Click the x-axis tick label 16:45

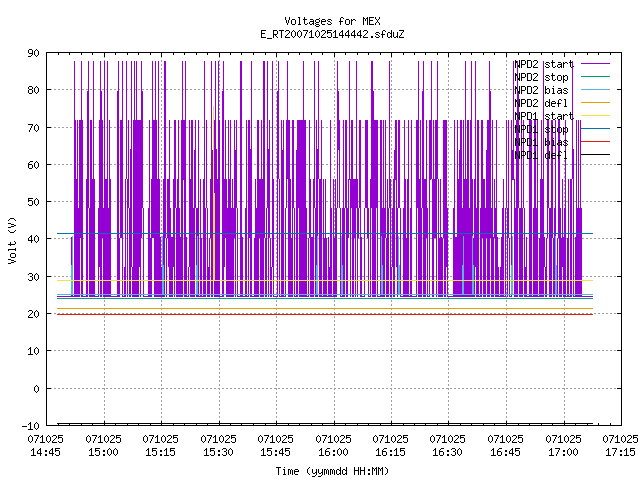tap(506, 452)
